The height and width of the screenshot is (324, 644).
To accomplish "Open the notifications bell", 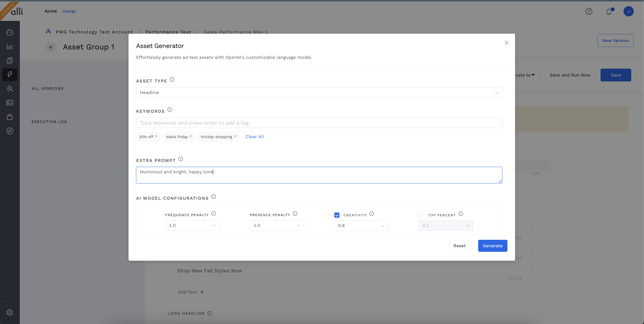I will click(x=609, y=12).
